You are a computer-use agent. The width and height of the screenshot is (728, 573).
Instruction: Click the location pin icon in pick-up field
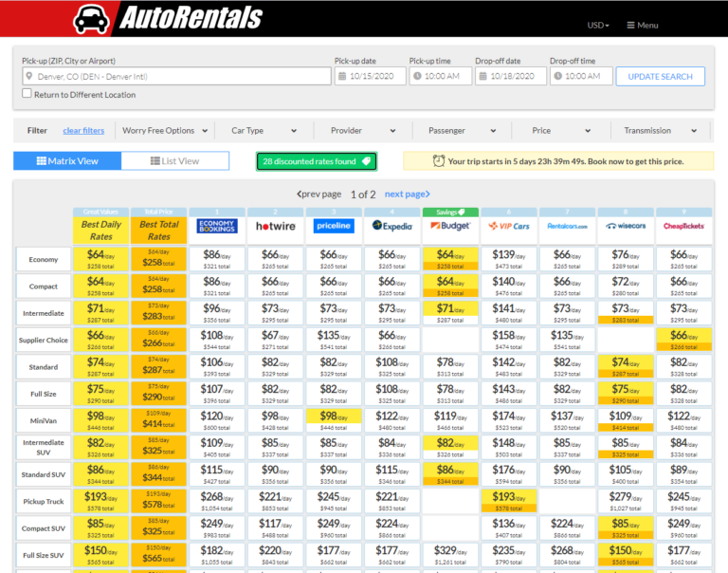[29, 76]
